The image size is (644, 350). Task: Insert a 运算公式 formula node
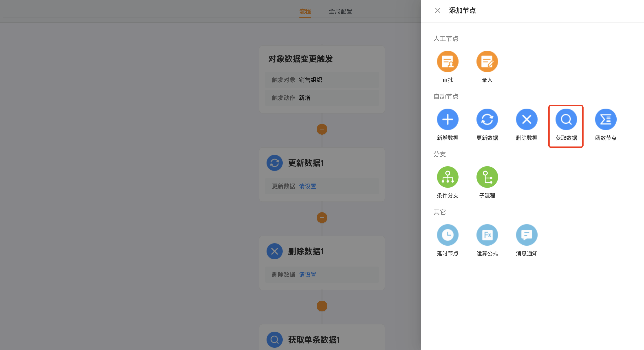[x=487, y=235]
